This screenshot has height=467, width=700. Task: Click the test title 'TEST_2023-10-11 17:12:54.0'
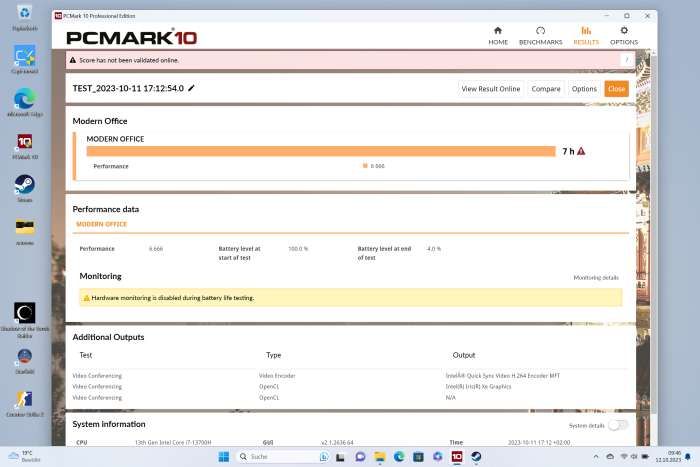[128, 88]
